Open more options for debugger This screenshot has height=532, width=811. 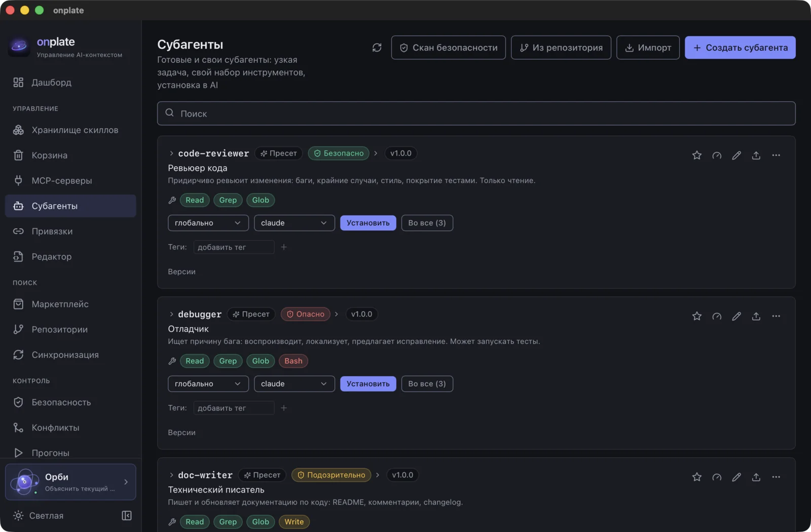coord(776,316)
